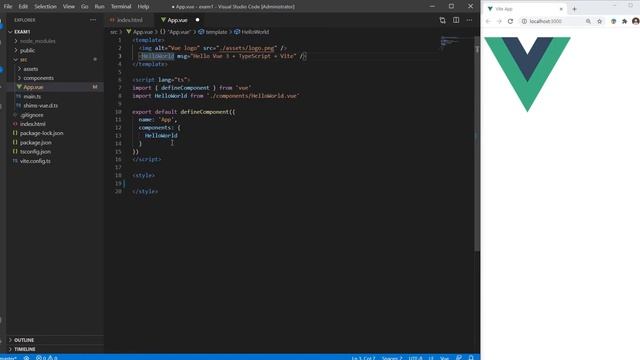Click the Ln/Col cursor position indicator
The width and height of the screenshot is (640, 360).
click(363, 358)
